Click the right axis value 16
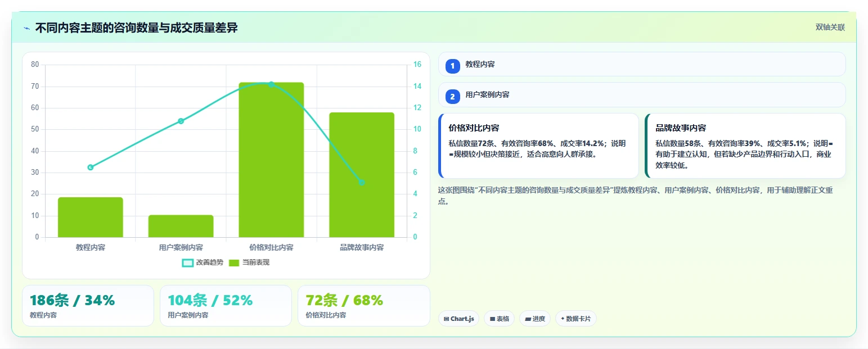This screenshot has width=868, height=349. coord(417,65)
